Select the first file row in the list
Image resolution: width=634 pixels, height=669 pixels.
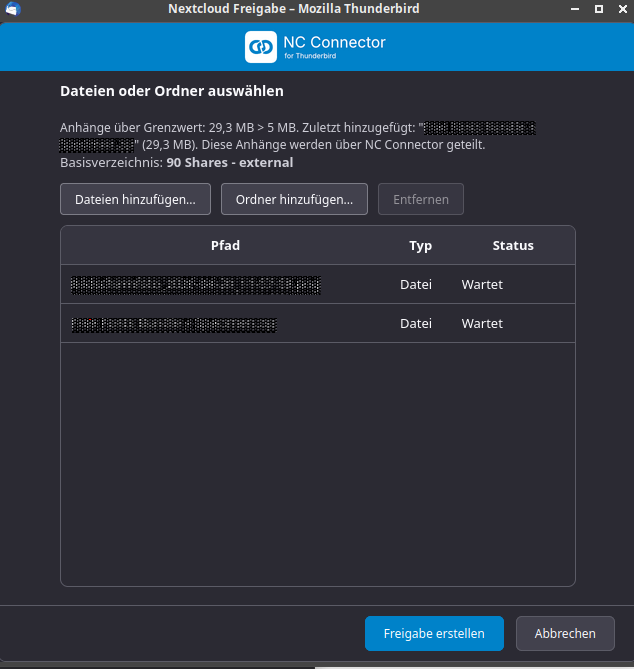click(x=318, y=285)
